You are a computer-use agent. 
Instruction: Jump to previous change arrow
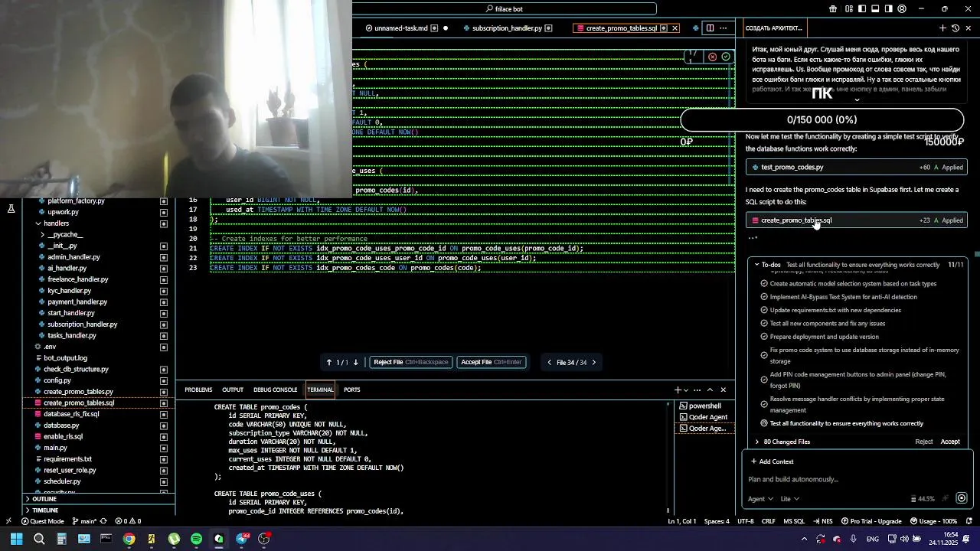pyautogui.click(x=329, y=363)
